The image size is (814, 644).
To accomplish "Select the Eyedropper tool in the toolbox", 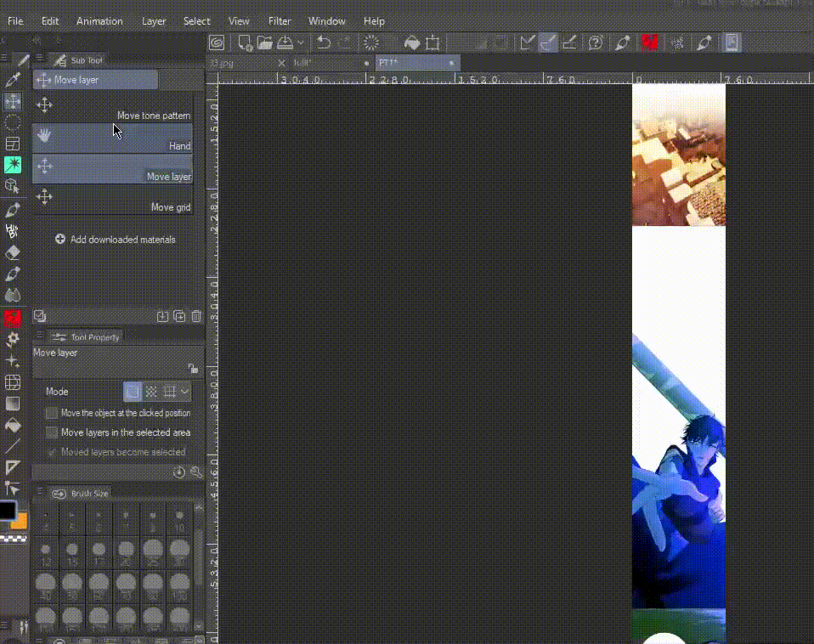I will pyautogui.click(x=13, y=79).
